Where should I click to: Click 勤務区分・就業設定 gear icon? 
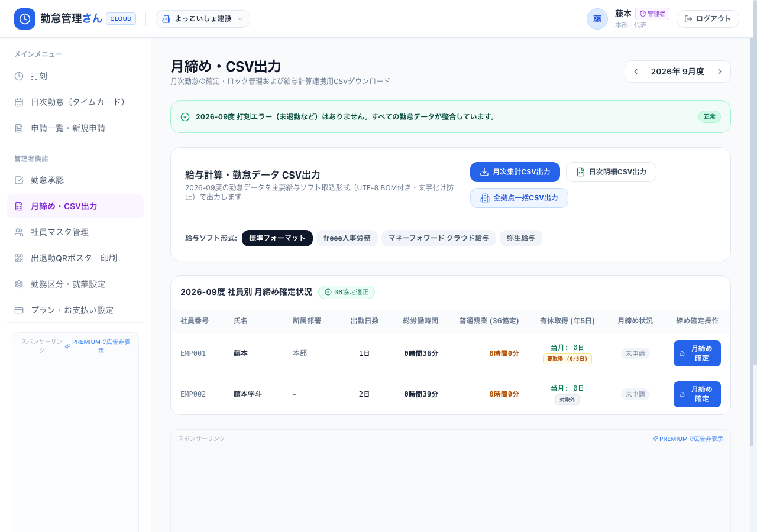tap(19, 284)
